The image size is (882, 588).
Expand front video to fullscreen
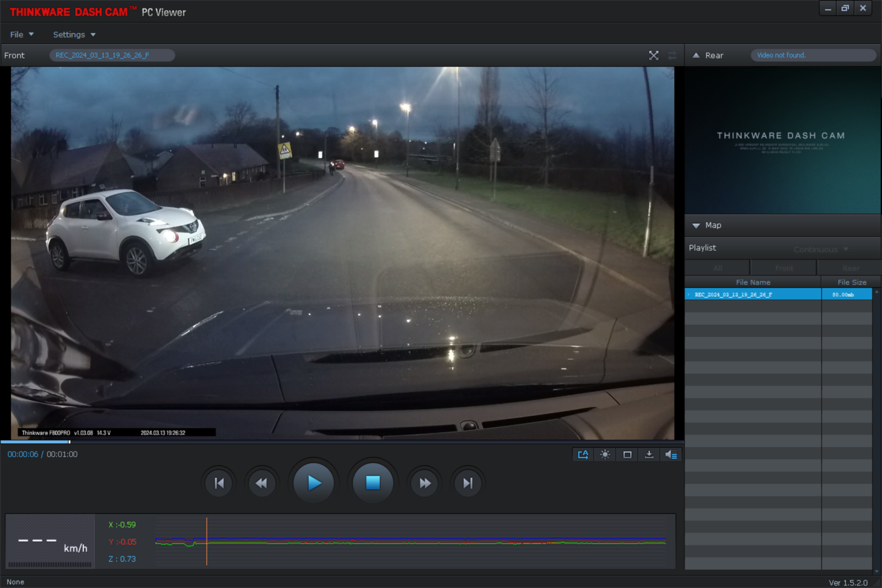[x=654, y=55]
